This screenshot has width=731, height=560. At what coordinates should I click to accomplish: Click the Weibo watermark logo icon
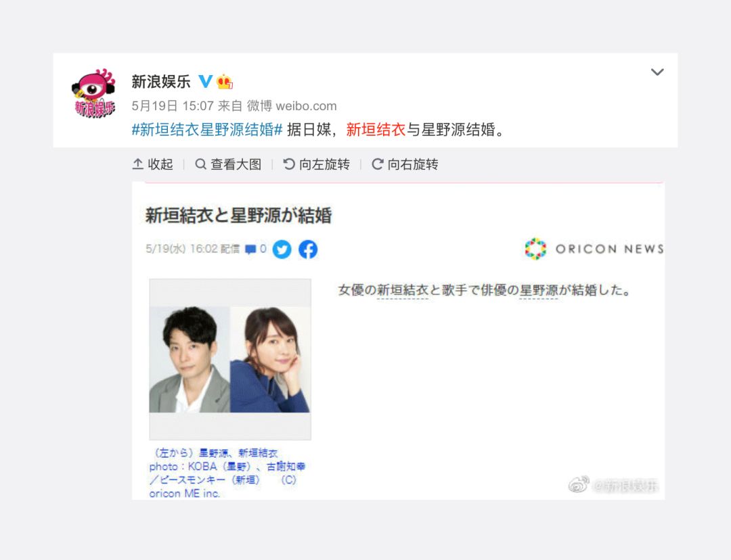point(579,484)
